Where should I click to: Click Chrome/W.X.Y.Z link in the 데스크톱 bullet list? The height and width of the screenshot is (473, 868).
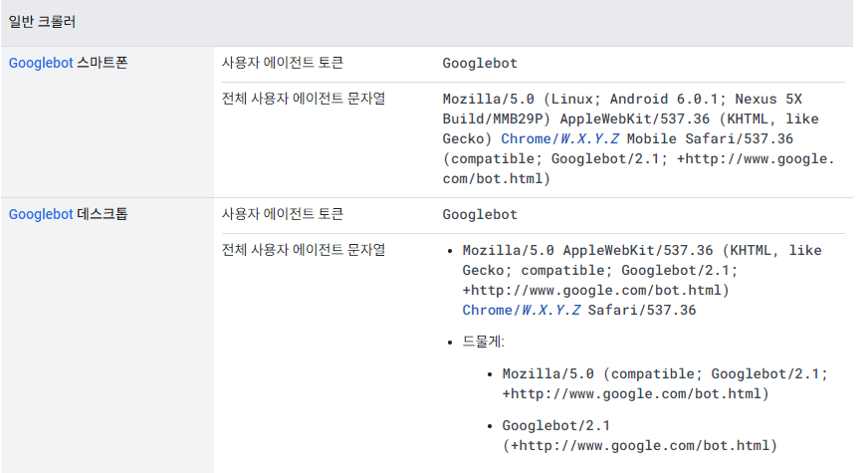[522, 310]
